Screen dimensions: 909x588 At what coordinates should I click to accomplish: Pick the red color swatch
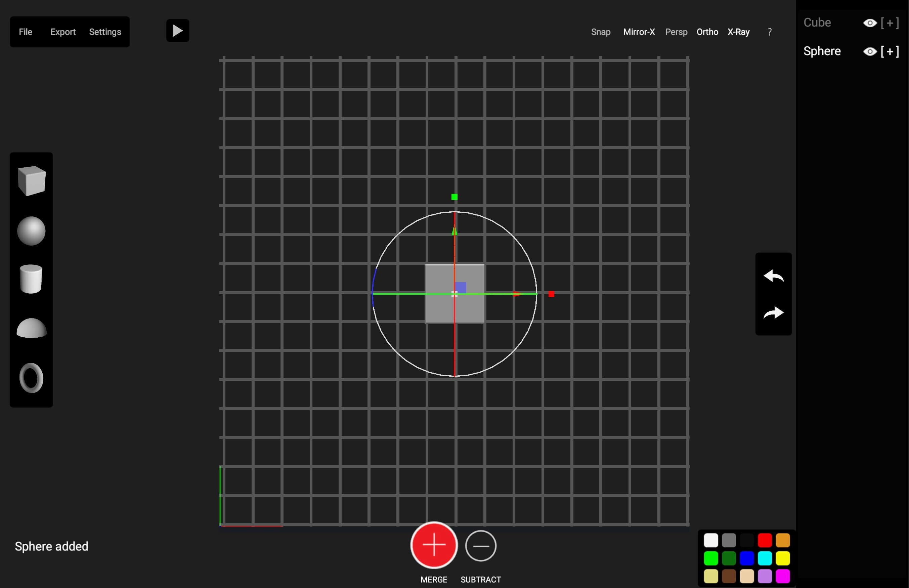[x=765, y=540]
